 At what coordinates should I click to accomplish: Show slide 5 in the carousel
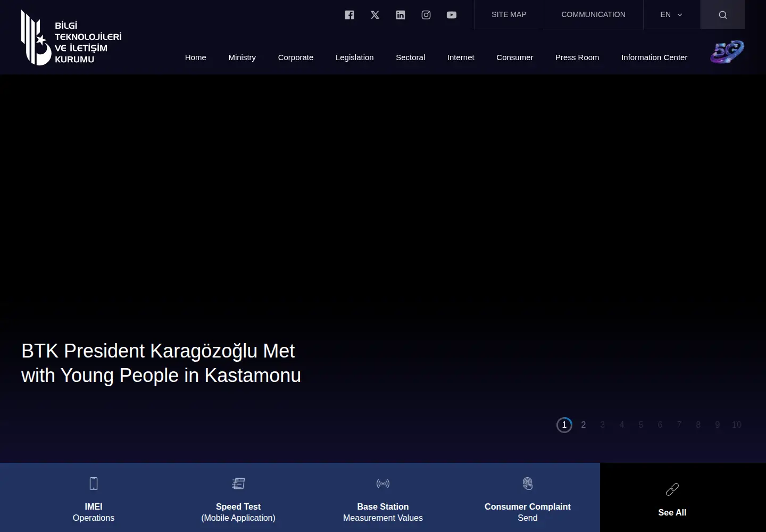pyautogui.click(x=641, y=425)
